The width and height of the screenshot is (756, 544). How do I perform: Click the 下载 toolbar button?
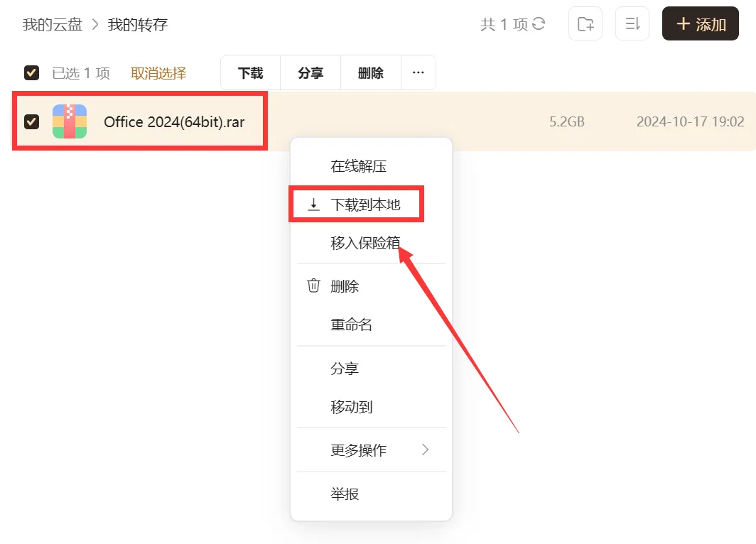(250, 72)
